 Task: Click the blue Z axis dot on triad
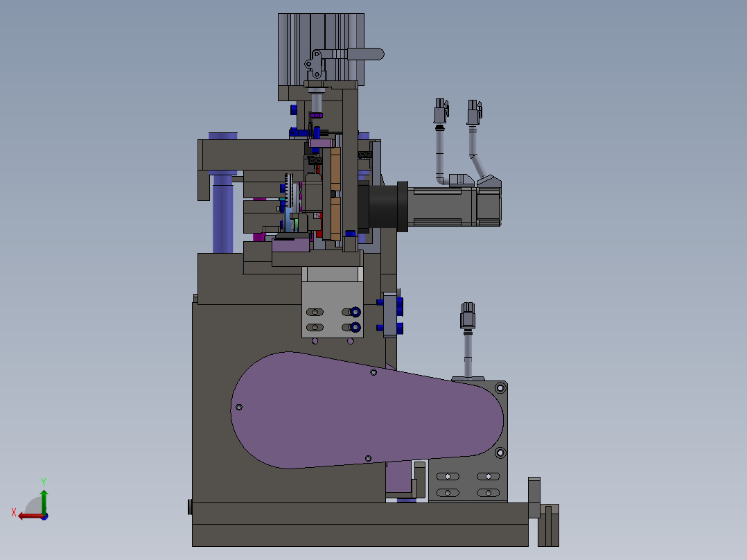tap(44, 516)
